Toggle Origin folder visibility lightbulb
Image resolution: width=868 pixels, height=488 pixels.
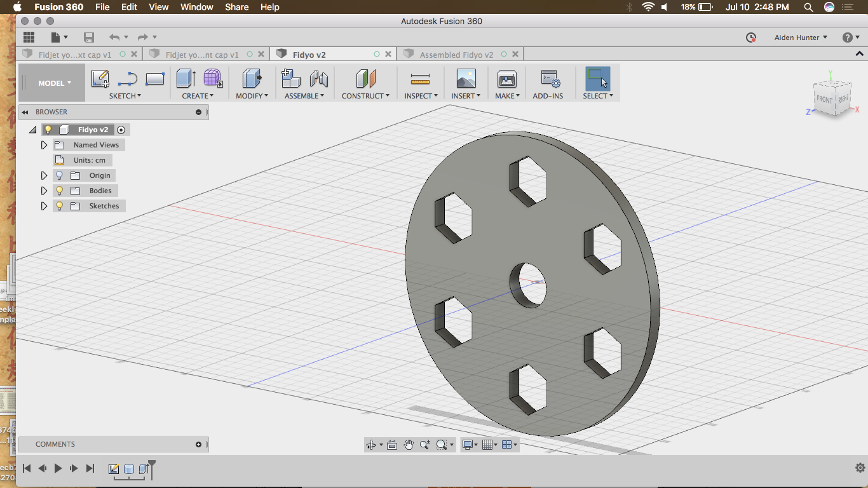60,175
